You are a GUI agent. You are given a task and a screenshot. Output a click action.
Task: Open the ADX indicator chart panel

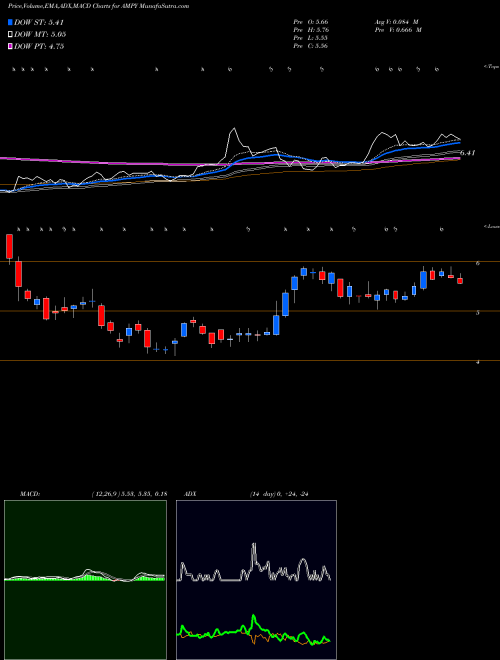tap(256, 580)
